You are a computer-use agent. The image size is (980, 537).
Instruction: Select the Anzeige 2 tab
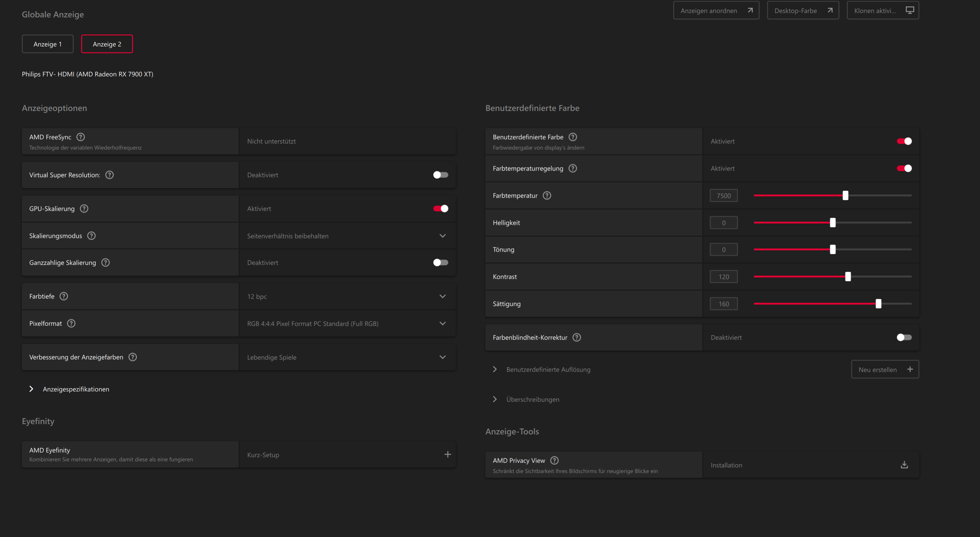(x=107, y=44)
